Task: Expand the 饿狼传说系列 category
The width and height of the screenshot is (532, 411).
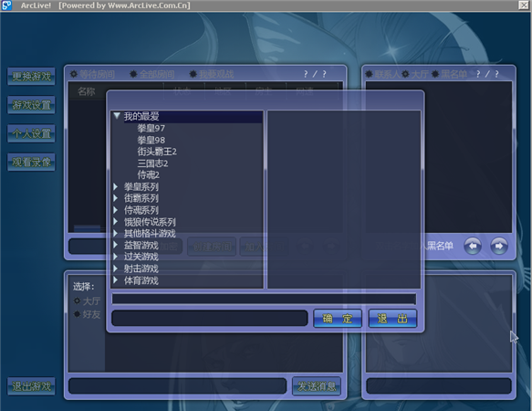Action: click(116, 222)
